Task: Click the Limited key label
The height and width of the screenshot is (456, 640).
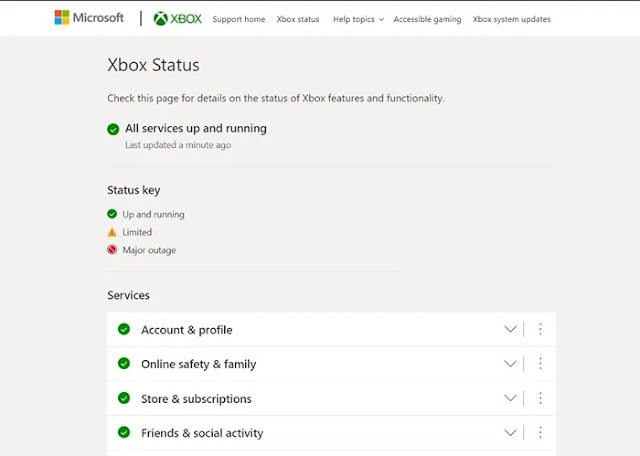Action: [x=137, y=232]
